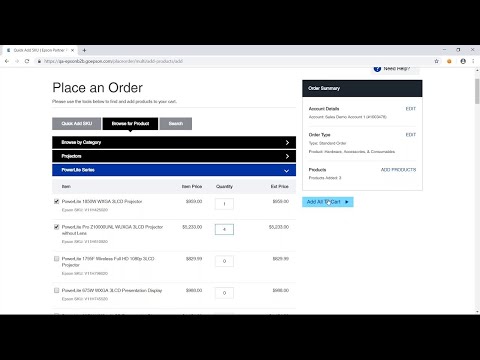Open the Chrome three-dot menu
Screen dimensions: 480x360
(x=473, y=61)
